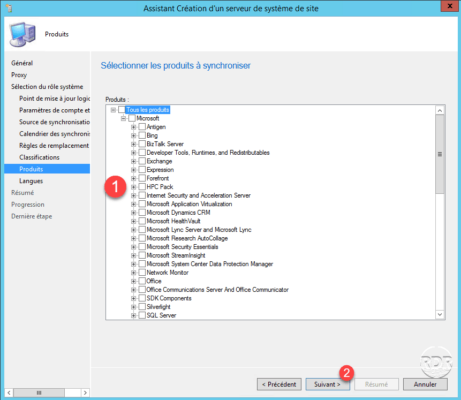Click the product list vertical scrollbar thumb

440,154
